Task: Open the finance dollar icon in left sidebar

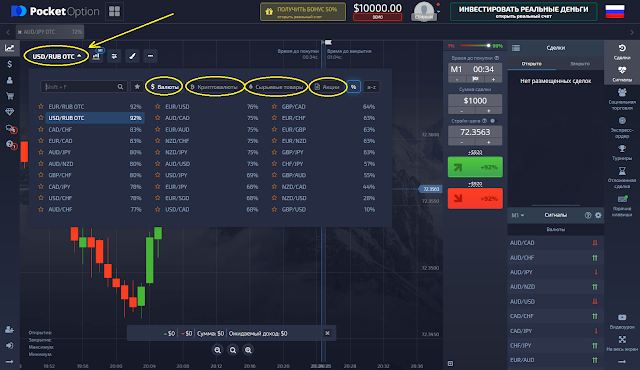Action: [x=9, y=64]
